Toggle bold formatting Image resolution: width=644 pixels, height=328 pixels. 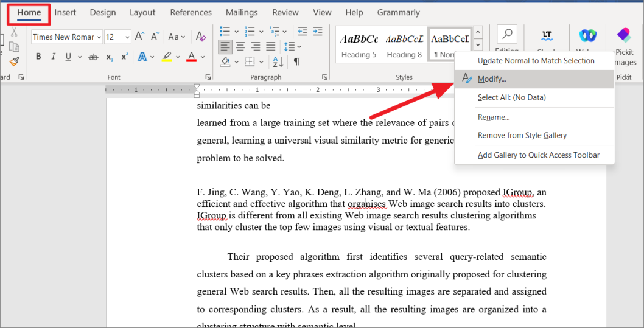coord(38,57)
